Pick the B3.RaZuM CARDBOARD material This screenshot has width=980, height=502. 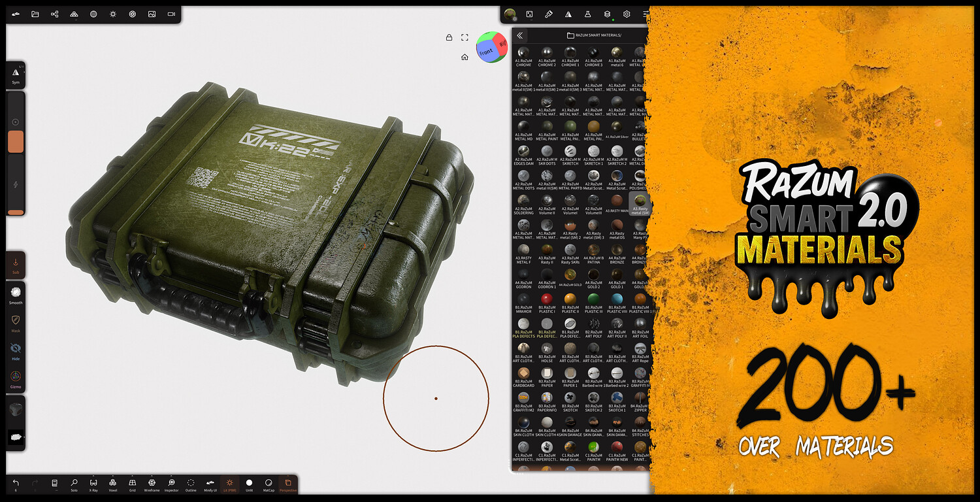point(523,377)
